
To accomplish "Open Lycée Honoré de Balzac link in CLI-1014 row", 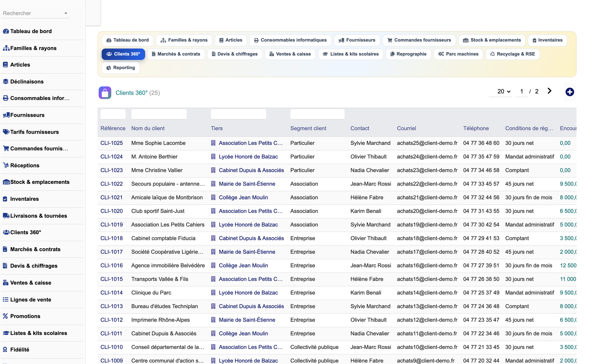I will click(x=248, y=293).
